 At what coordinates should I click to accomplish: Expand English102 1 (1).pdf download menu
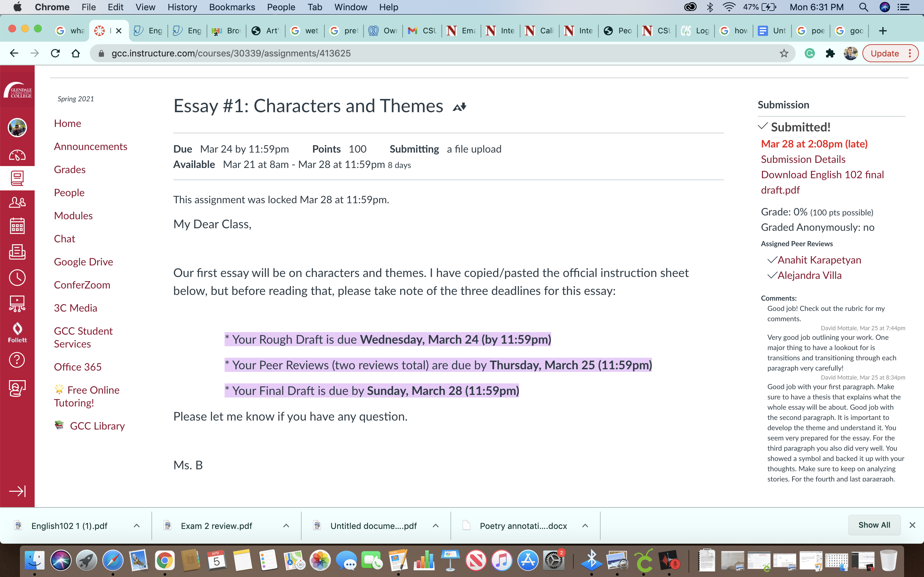click(x=137, y=526)
